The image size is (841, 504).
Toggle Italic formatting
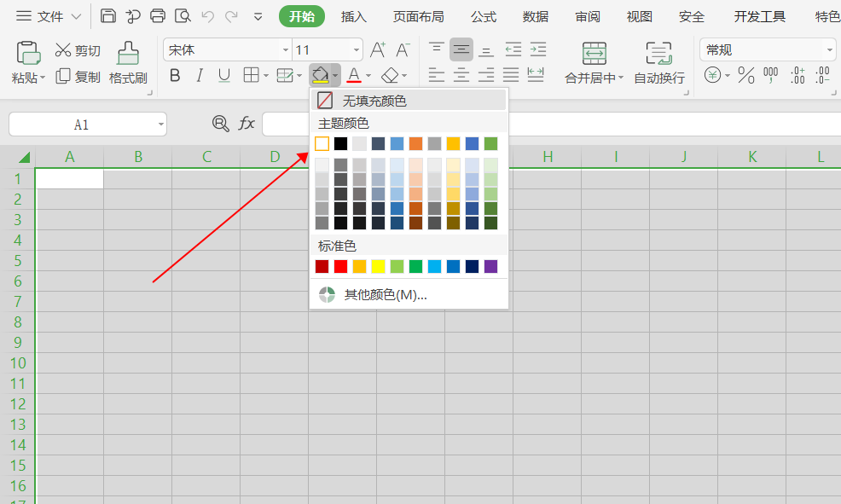200,76
